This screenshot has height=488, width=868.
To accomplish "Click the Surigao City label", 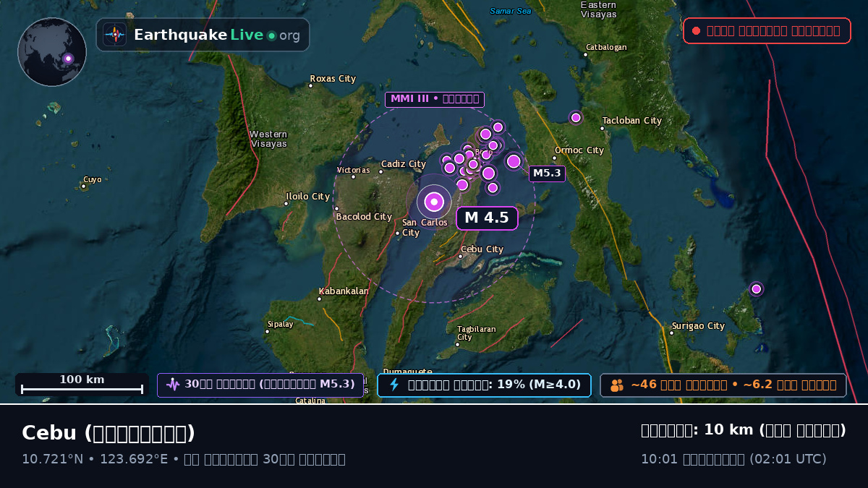I will pyautogui.click(x=698, y=326).
